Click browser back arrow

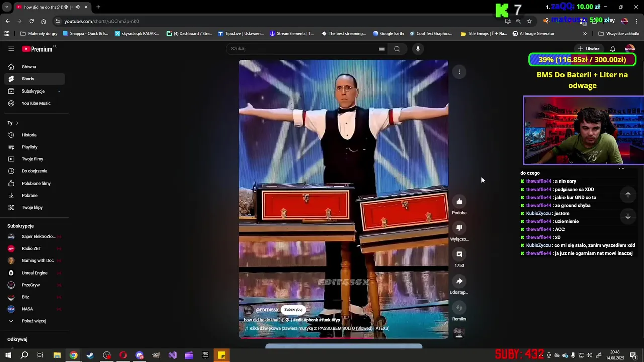7,21
